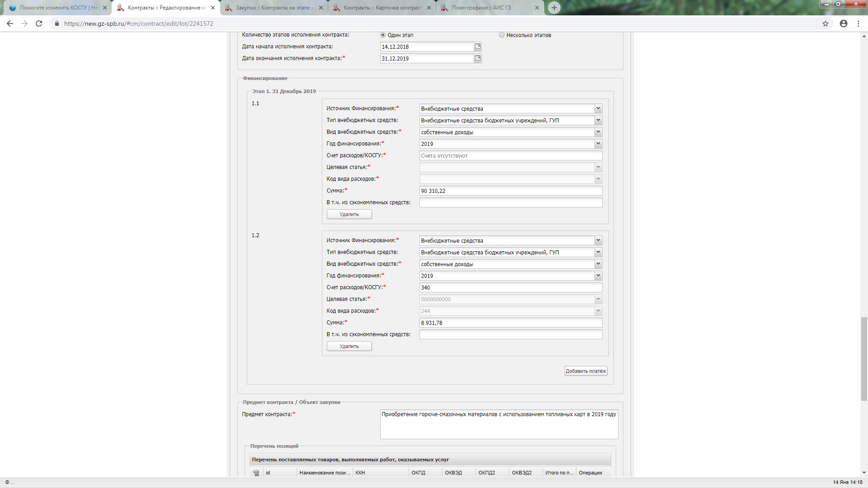Open 'Источник Финансирования' dropdown in payment 1.2

[598, 240]
